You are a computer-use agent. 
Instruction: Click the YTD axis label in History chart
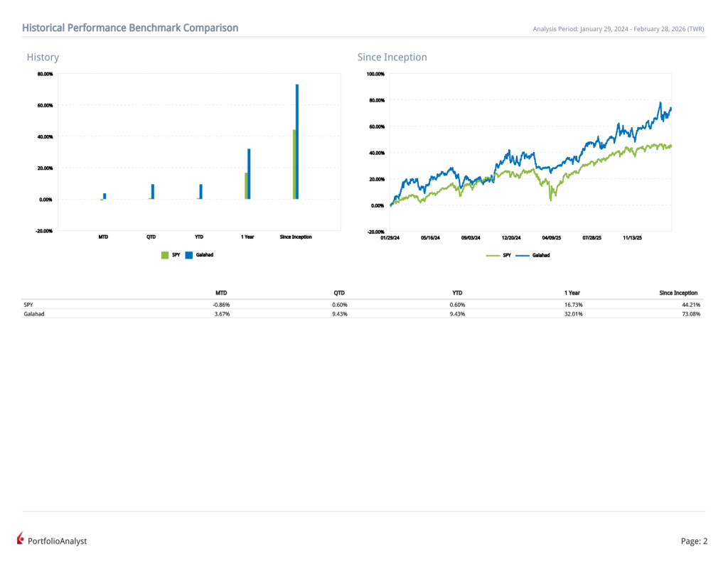pyautogui.click(x=199, y=237)
